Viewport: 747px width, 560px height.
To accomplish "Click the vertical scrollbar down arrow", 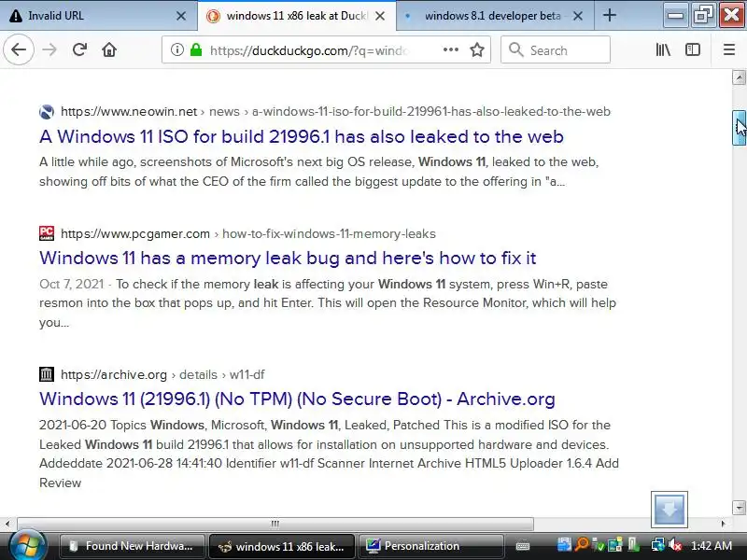I will [739, 507].
